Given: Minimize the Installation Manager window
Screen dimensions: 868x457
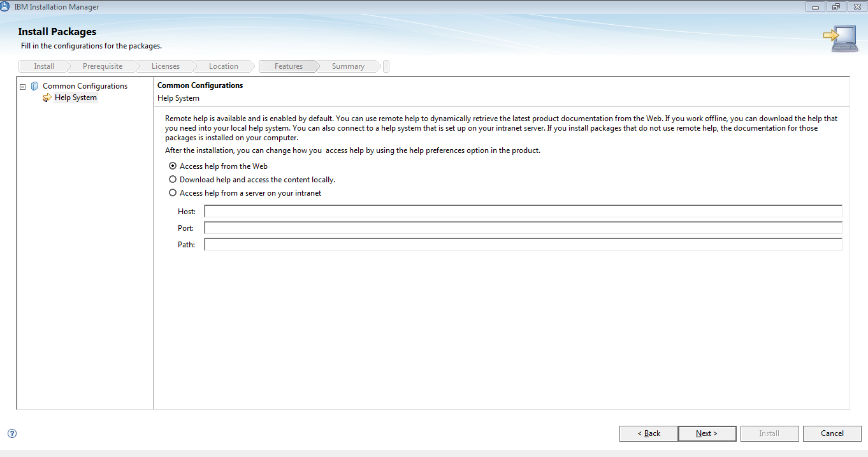Looking at the screenshot, I should [x=815, y=7].
